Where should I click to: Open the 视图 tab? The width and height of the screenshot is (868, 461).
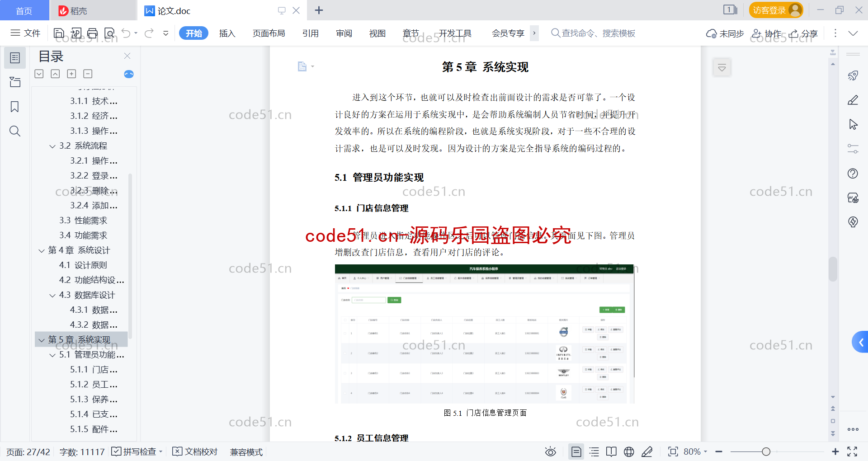click(x=377, y=33)
